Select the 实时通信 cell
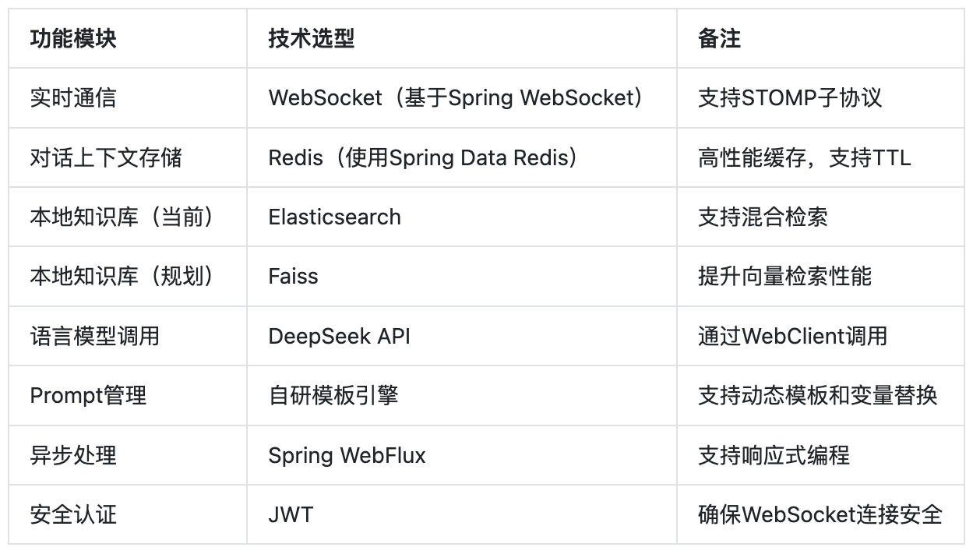The height and width of the screenshot is (558, 980). tap(73, 98)
